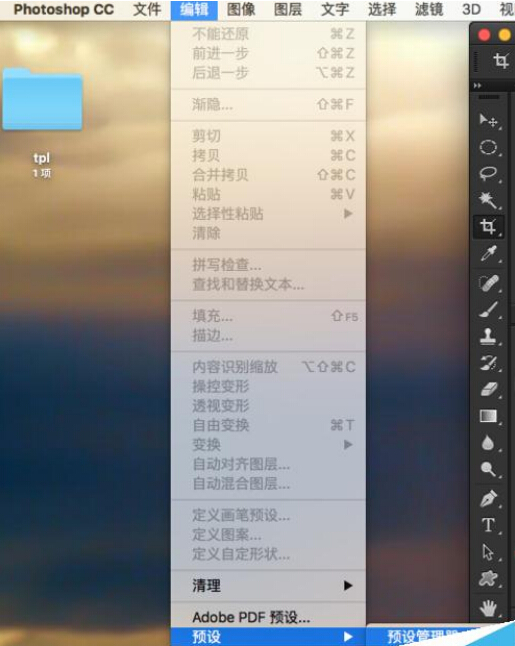Choose 自动对齐图层... menu entry
515x646 pixels.
(268, 464)
